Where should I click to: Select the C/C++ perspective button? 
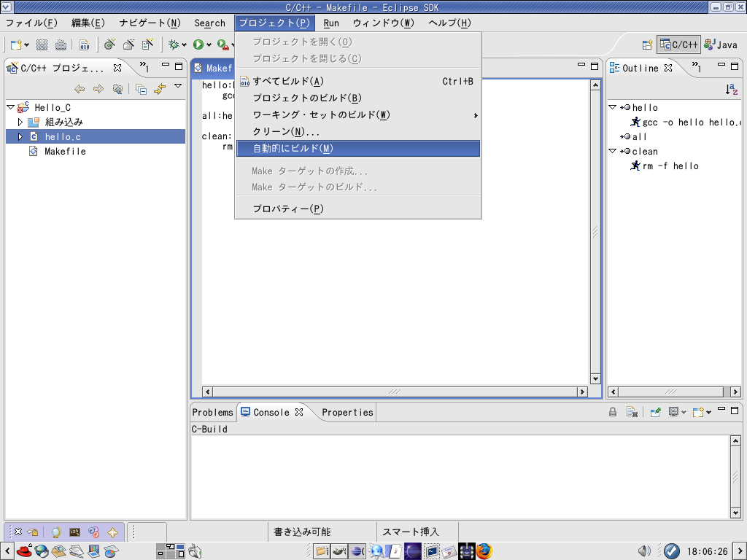pyautogui.click(x=679, y=44)
